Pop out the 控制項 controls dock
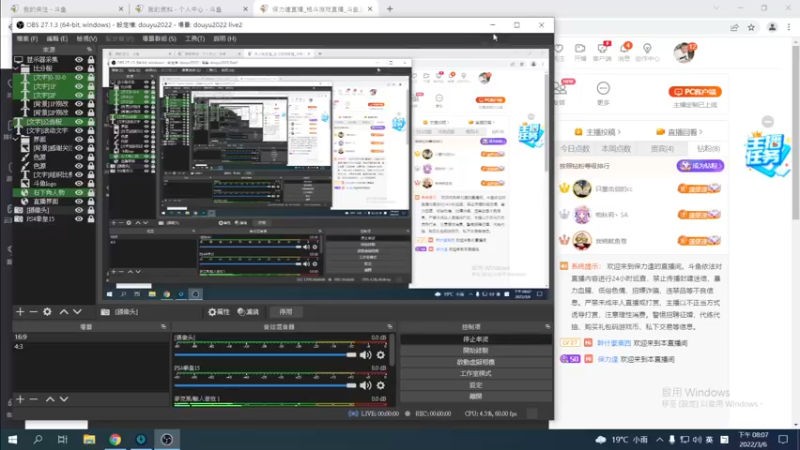This screenshot has width=800, height=450. click(547, 327)
